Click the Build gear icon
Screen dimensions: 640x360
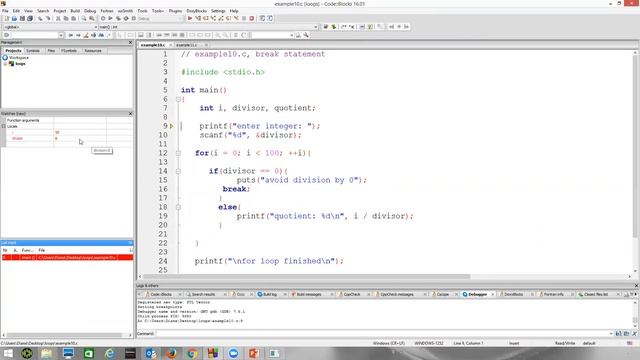[x=103, y=18]
